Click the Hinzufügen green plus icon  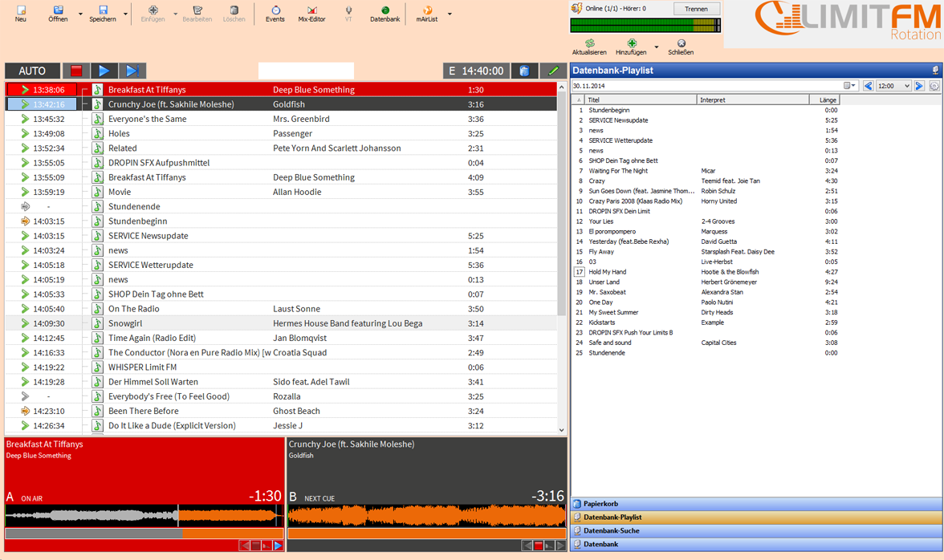pos(631,45)
